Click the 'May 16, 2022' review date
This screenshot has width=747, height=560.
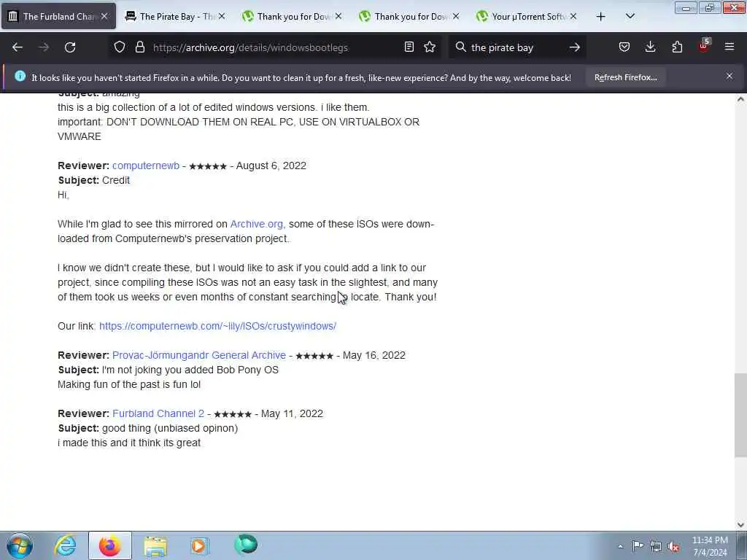pyautogui.click(x=374, y=355)
